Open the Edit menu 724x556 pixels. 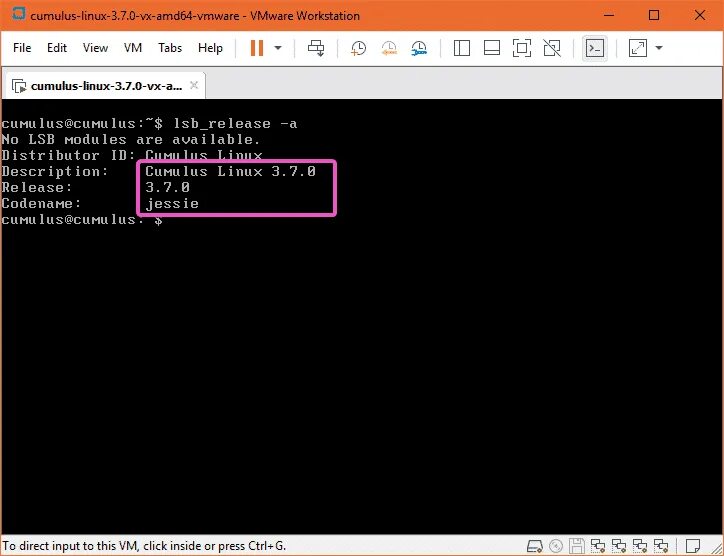click(57, 48)
